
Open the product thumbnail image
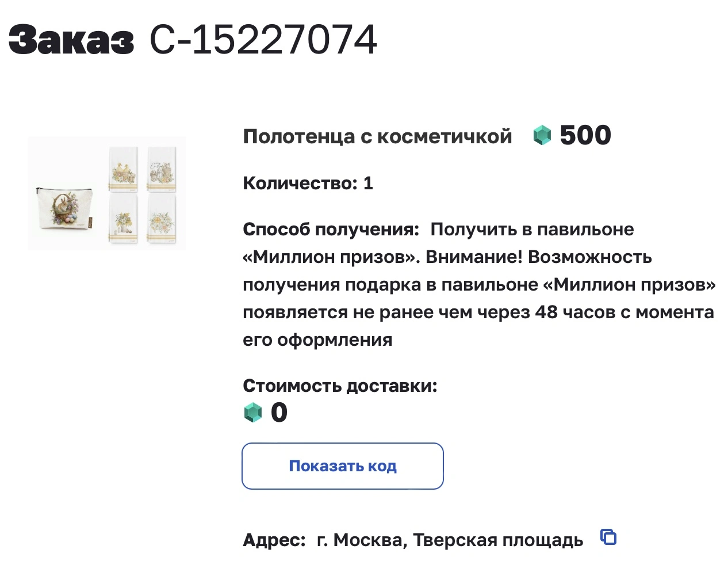tap(107, 193)
